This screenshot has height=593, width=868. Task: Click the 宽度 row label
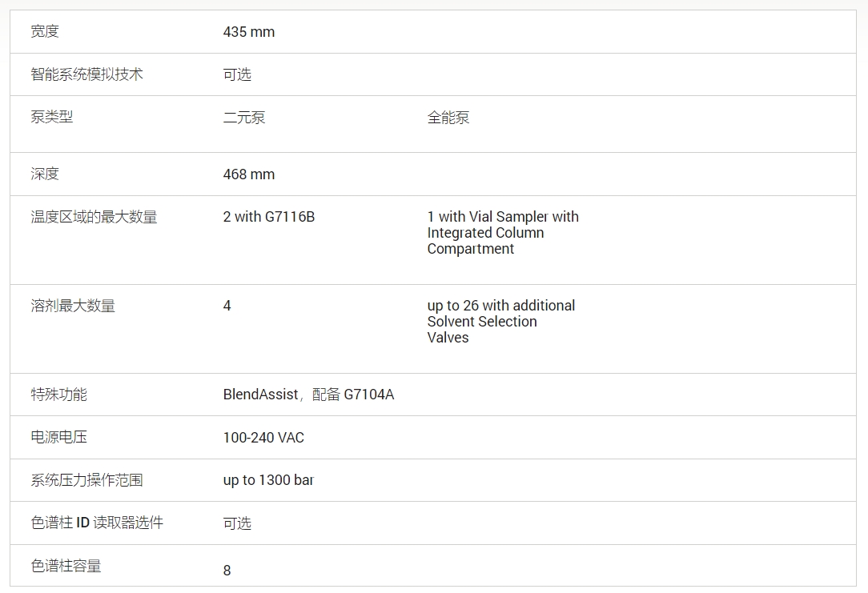(45, 32)
